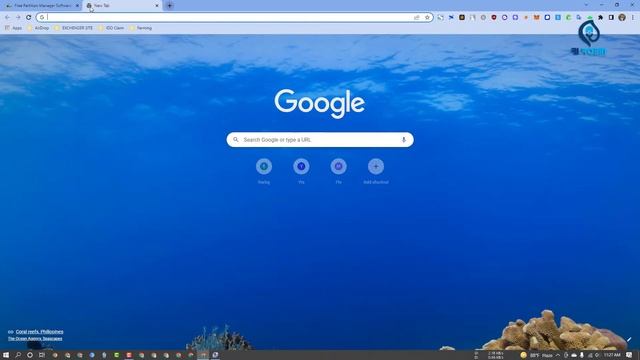Image resolution: width=640 pixels, height=360 pixels.
Task: Open the second blue shortcut tile
Action: (301, 167)
